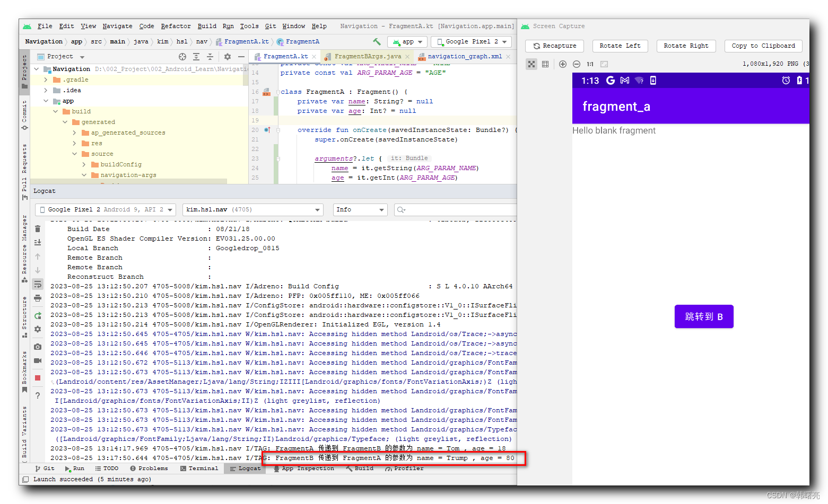Viewport: 828px width, 504px height.
Task: Click the Rotate Right button
Action: [x=686, y=46]
